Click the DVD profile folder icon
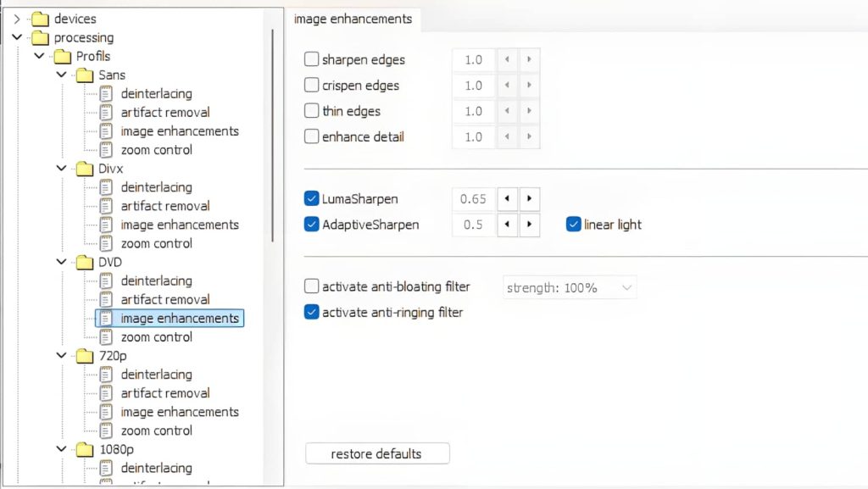This screenshot has height=489, width=868. (86, 262)
